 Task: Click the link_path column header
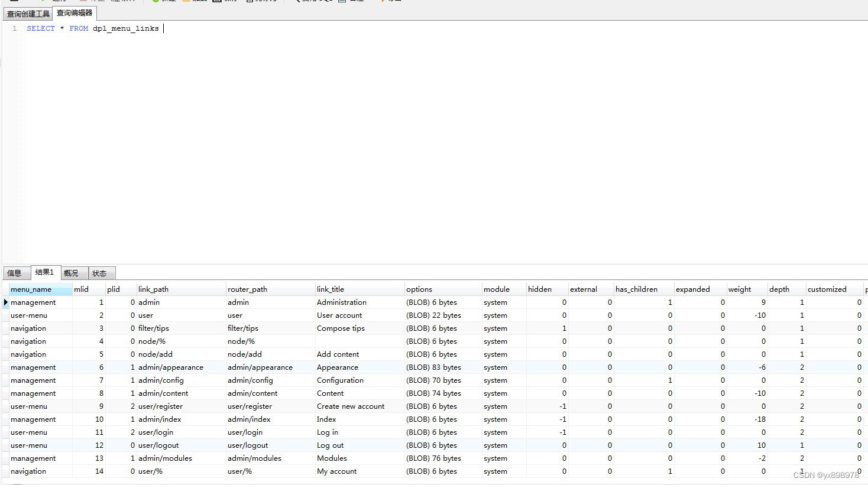tap(182, 289)
